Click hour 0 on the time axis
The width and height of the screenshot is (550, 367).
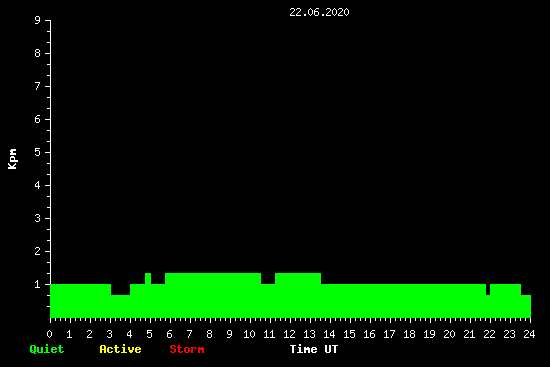point(49,334)
